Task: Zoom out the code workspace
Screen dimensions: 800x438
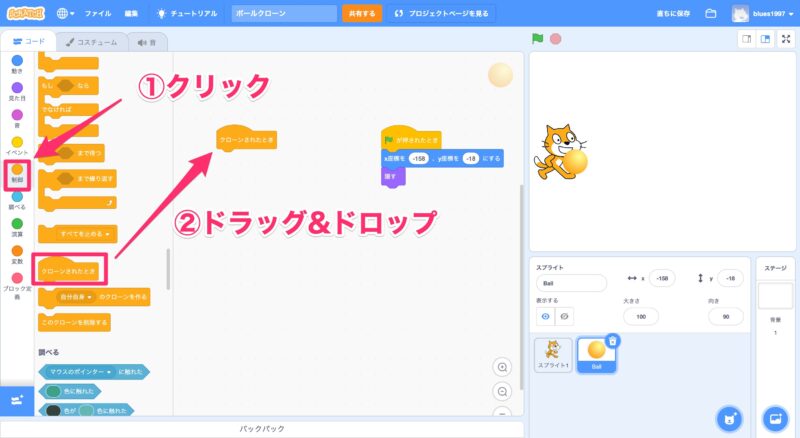Action: [503, 391]
